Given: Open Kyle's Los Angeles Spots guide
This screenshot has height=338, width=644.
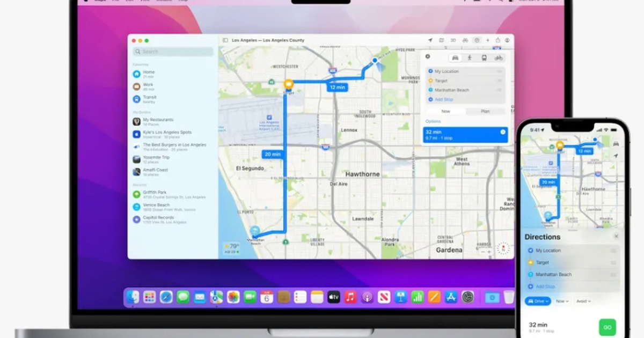Looking at the screenshot, I should (173, 134).
